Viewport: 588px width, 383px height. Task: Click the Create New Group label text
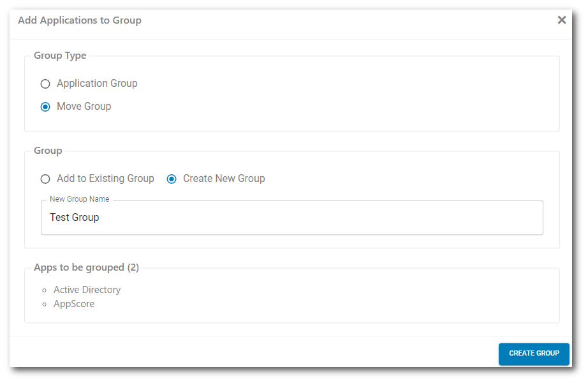click(x=224, y=179)
